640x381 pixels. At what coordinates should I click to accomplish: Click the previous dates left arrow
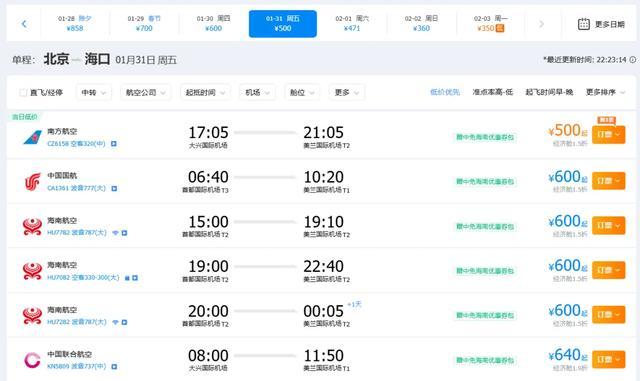click(24, 24)
